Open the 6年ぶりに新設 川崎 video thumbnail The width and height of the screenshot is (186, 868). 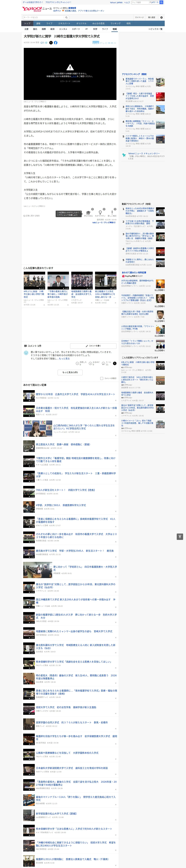[x=34, y=280]
